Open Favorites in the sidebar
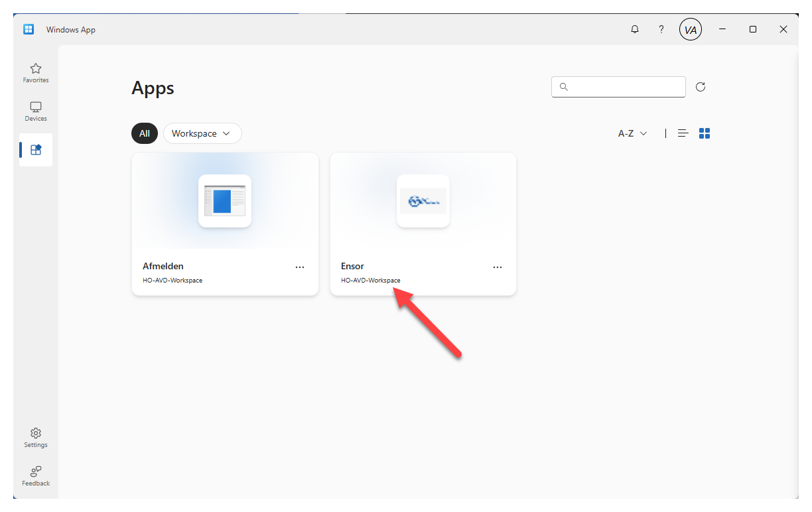812x512 pixels. click(x=36, y=73)
